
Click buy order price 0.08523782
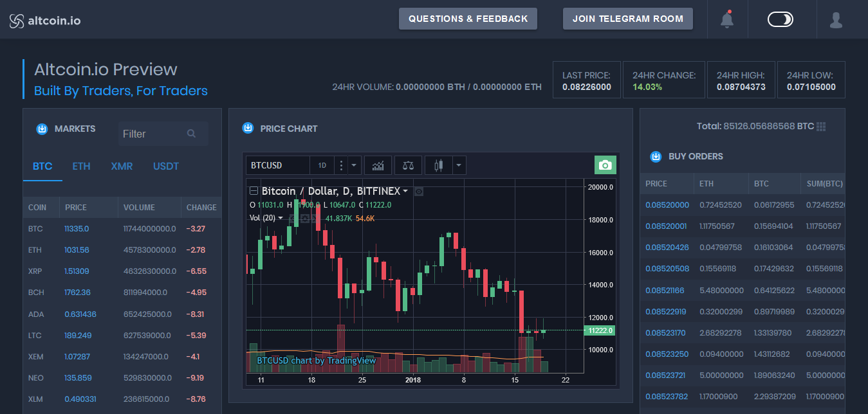pos(667,397)
